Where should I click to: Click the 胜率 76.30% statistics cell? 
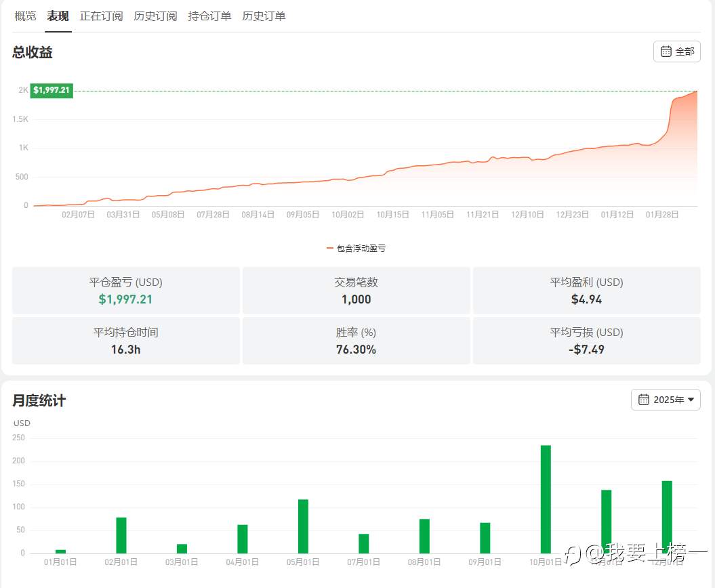click(x=356, y=341)
